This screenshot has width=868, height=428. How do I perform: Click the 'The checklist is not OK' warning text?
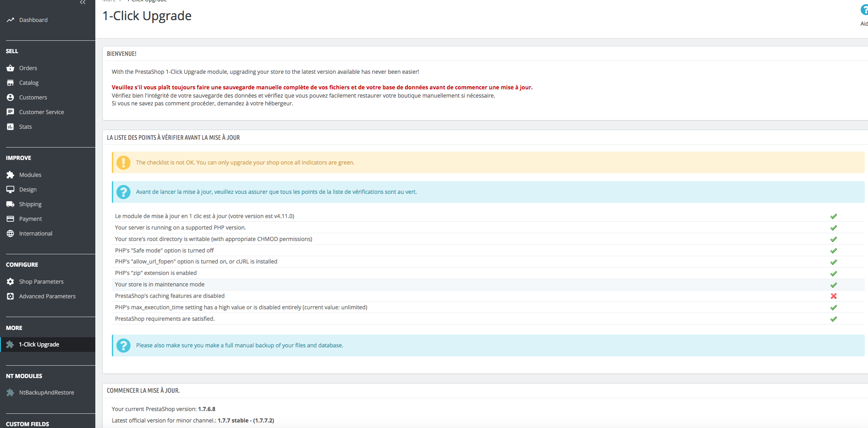245,163
